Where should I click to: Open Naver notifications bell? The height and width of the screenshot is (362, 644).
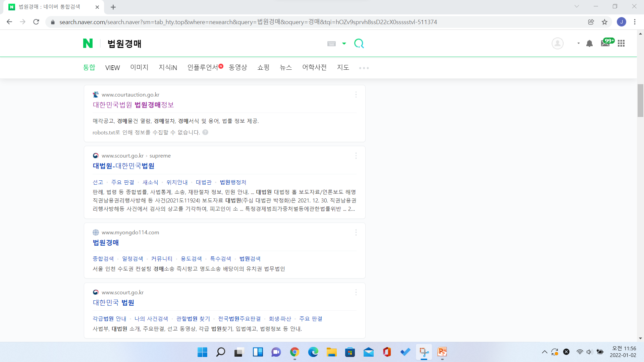(x=589, y=43)
